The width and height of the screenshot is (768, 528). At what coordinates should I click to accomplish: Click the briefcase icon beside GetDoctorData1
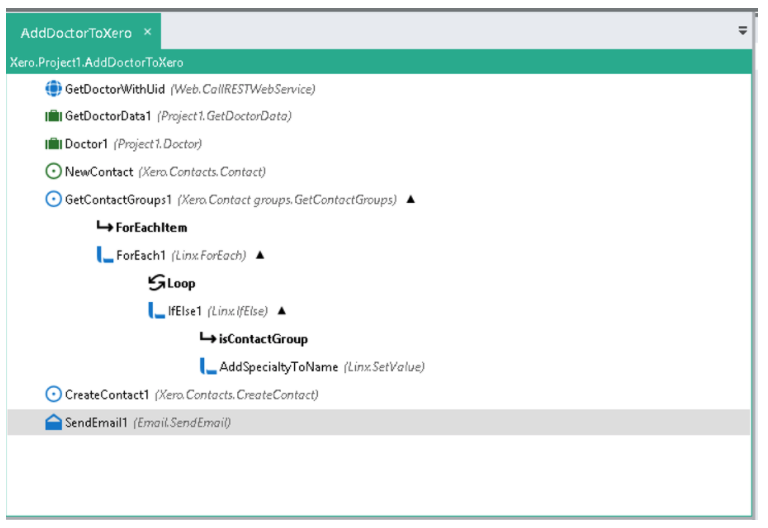[x=53, y=116]
